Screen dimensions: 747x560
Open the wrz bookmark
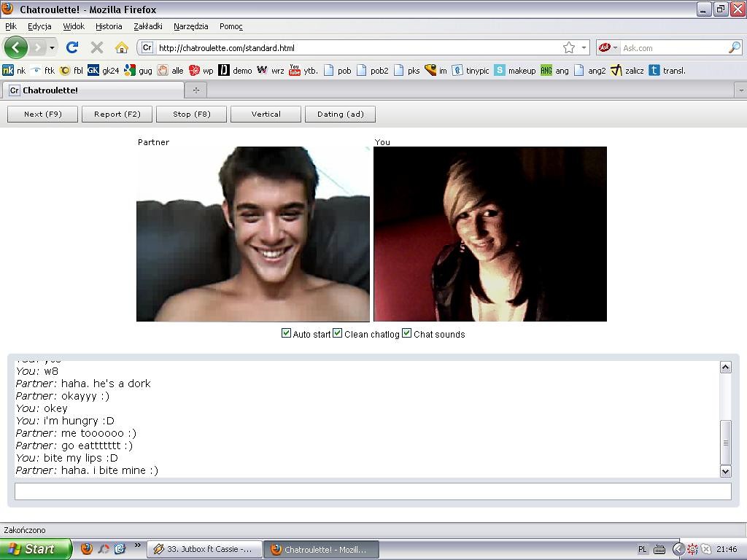(271, 71)
